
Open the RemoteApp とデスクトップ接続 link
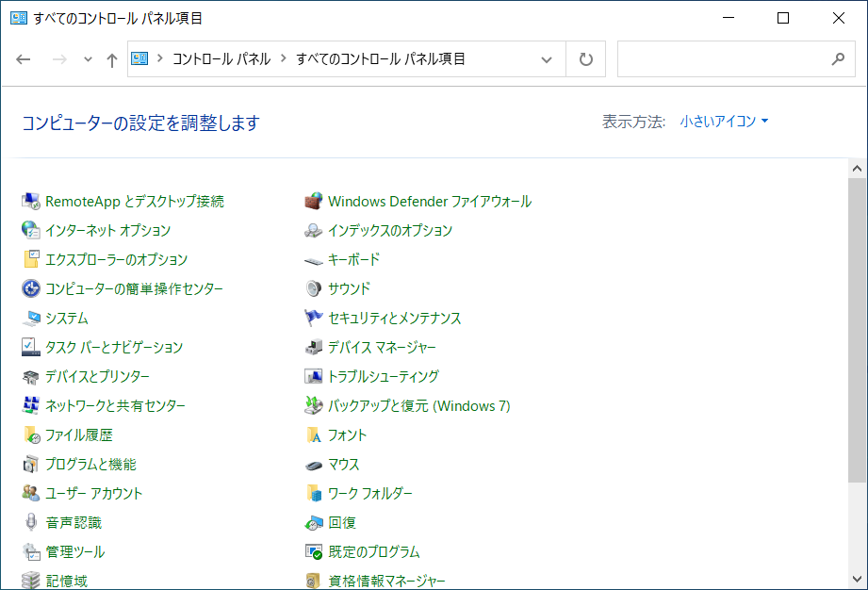coord(135,202)
